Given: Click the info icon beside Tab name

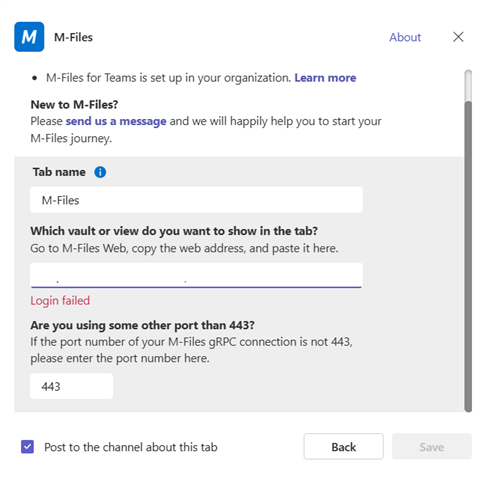Looking at the screenshot, I should point(100,172).
